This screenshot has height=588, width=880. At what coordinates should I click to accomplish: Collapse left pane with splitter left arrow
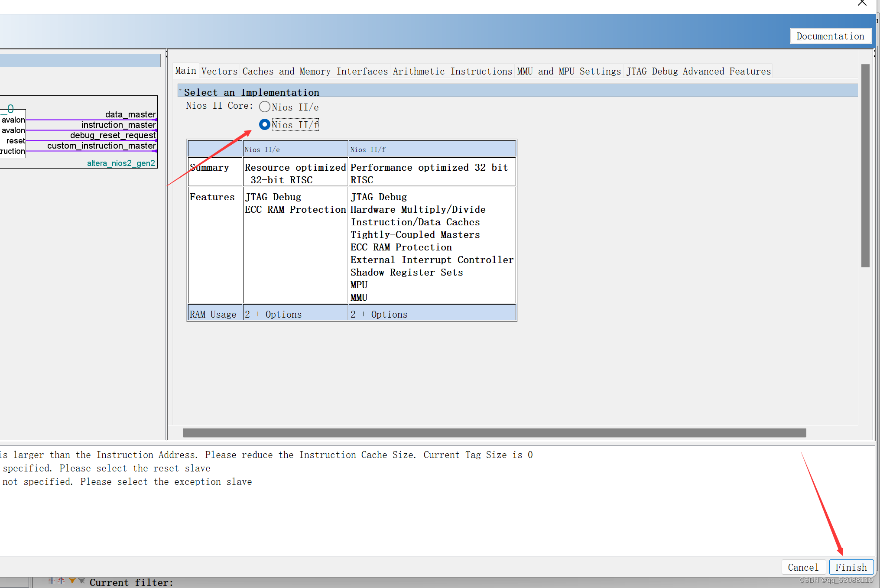[166, 52]
